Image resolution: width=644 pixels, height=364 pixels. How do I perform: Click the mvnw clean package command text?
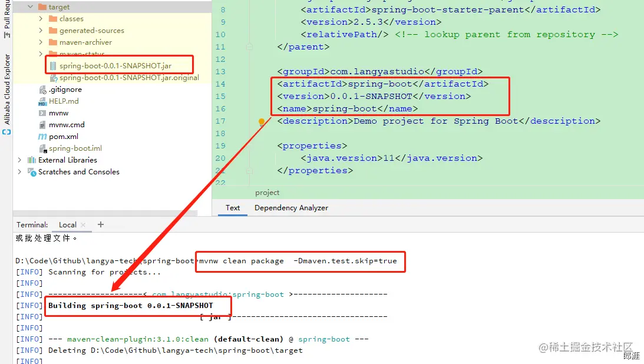(x=298, y=261)
